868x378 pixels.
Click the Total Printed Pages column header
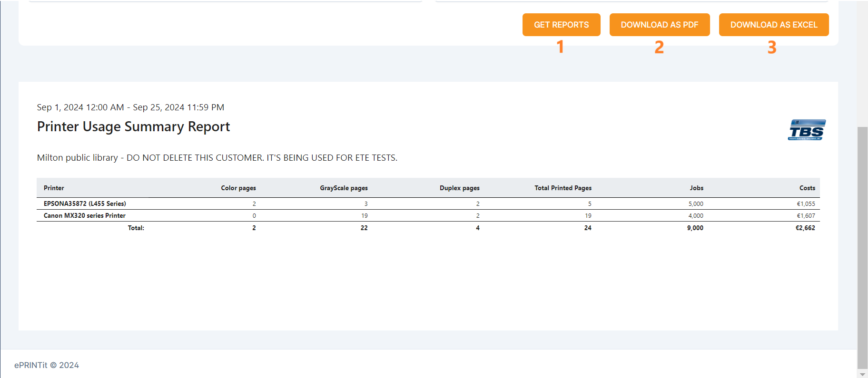[x=563, y=188]
